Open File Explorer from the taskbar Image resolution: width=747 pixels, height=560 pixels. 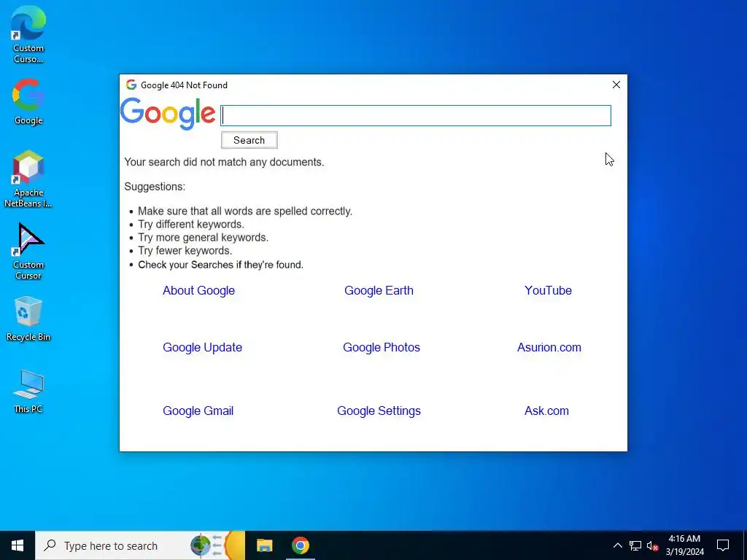click(x=264, y=545)
